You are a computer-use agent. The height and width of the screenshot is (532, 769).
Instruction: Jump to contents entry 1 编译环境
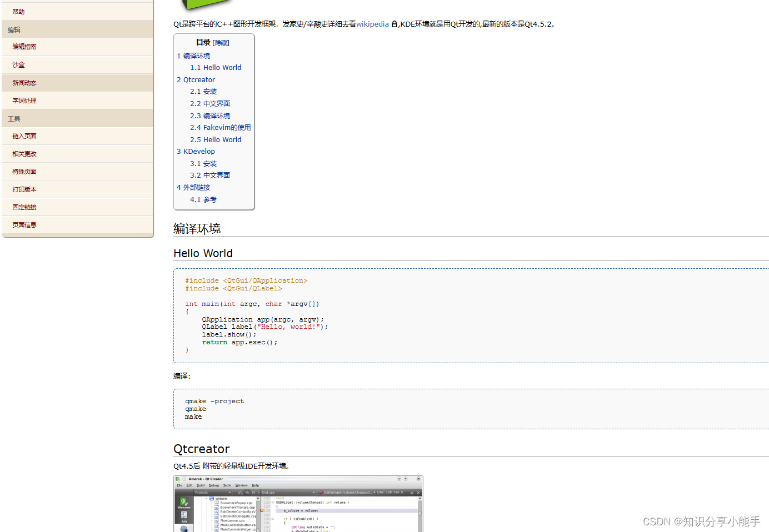(x=193, y=56)
